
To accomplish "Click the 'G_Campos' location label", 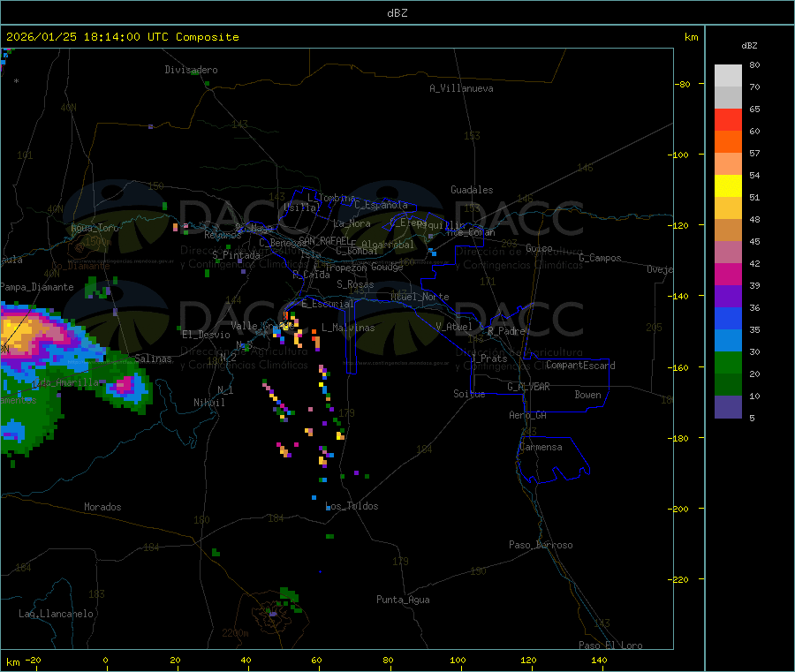I will (601, 258).
